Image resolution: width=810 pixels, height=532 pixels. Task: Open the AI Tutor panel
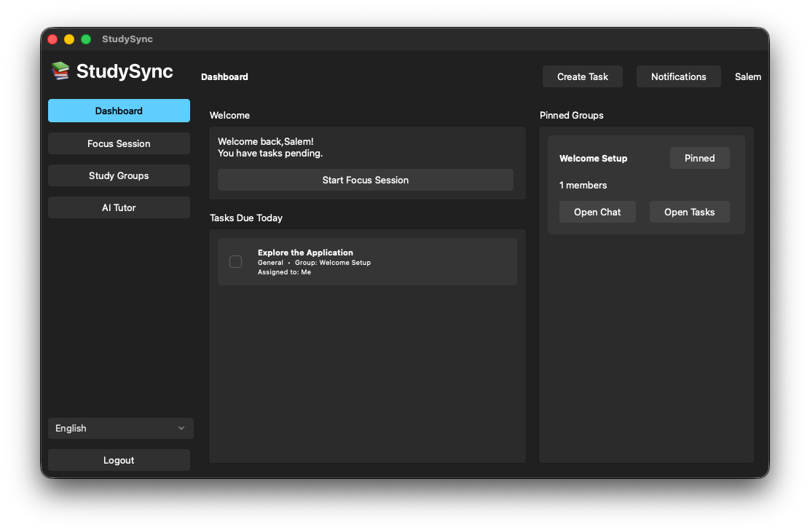(x=119, y=207)
